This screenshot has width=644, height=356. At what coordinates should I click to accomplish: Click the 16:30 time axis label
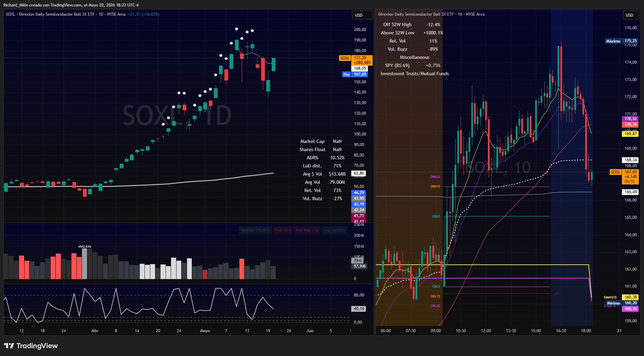(x=561, y=332)
